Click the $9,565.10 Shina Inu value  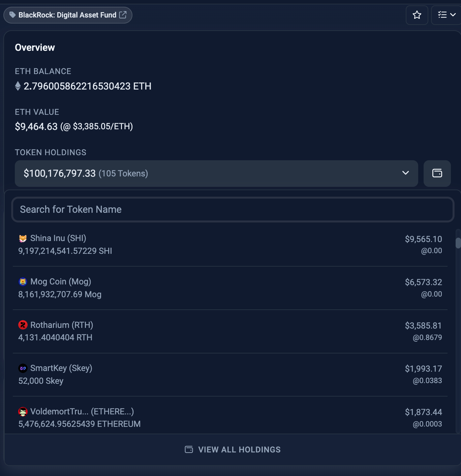coord(424,239)
